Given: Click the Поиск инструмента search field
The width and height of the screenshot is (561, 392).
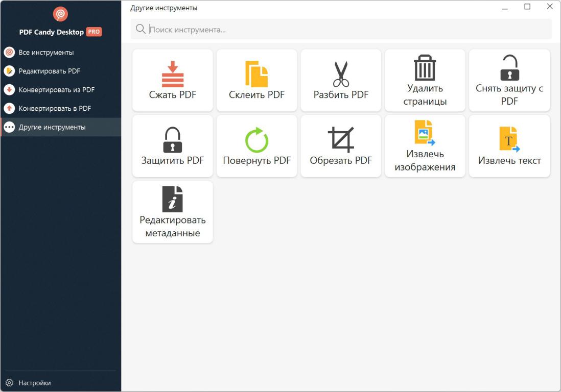Looking at the screenshot, I should click(x=347, y=30).
